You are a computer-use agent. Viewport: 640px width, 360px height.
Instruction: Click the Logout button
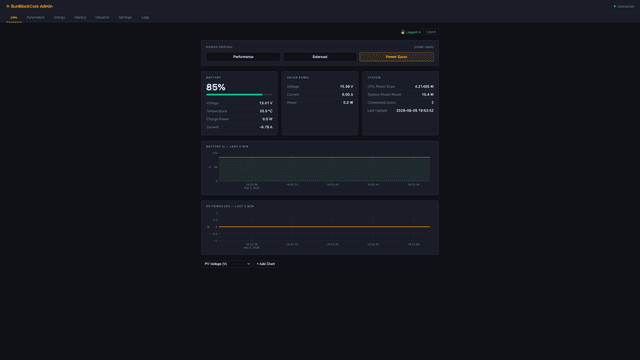click(431, 32)
